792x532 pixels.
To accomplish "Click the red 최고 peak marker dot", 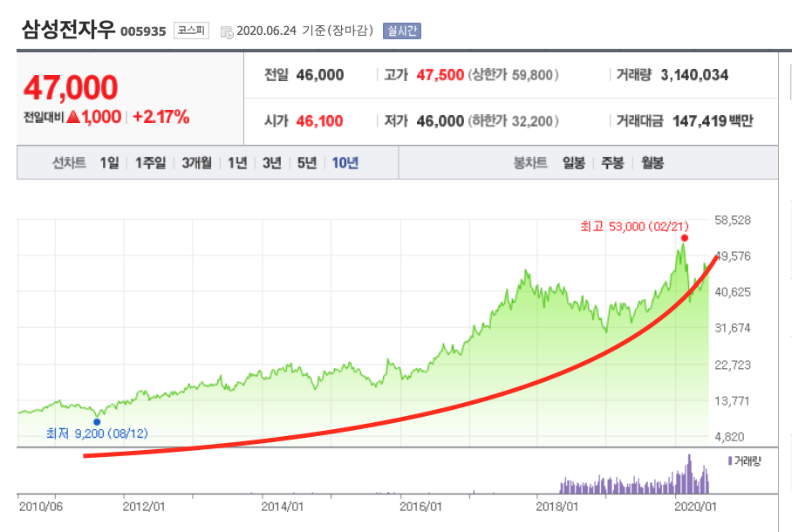I will tap(685, 238).
